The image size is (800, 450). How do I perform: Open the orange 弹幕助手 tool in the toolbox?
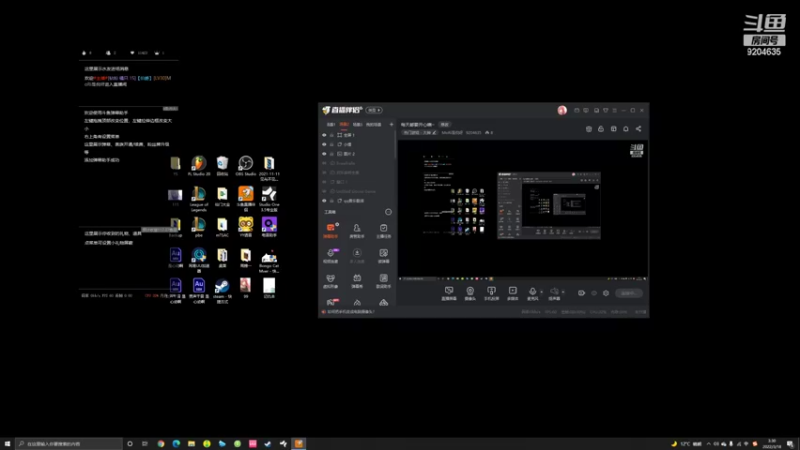[x=331, y=230]
